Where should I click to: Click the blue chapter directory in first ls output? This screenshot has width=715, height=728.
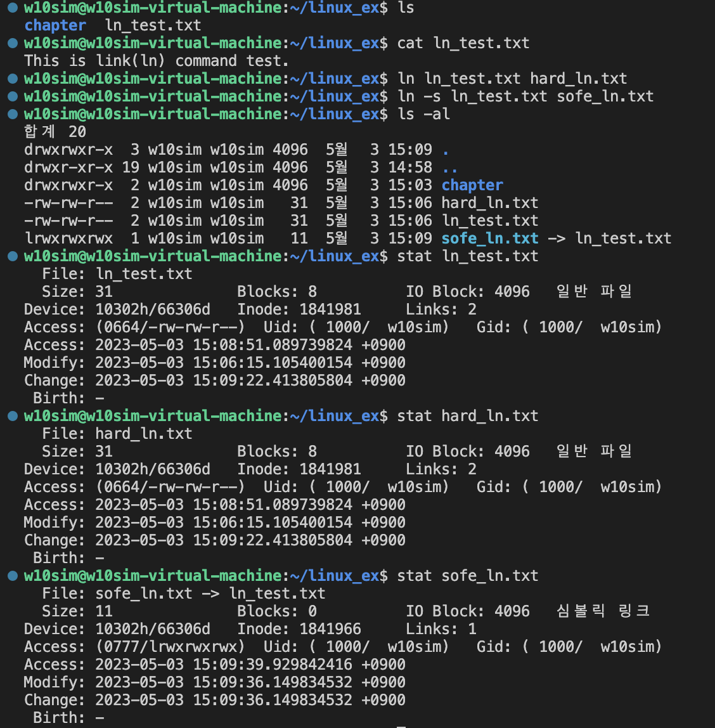(55, 25)
